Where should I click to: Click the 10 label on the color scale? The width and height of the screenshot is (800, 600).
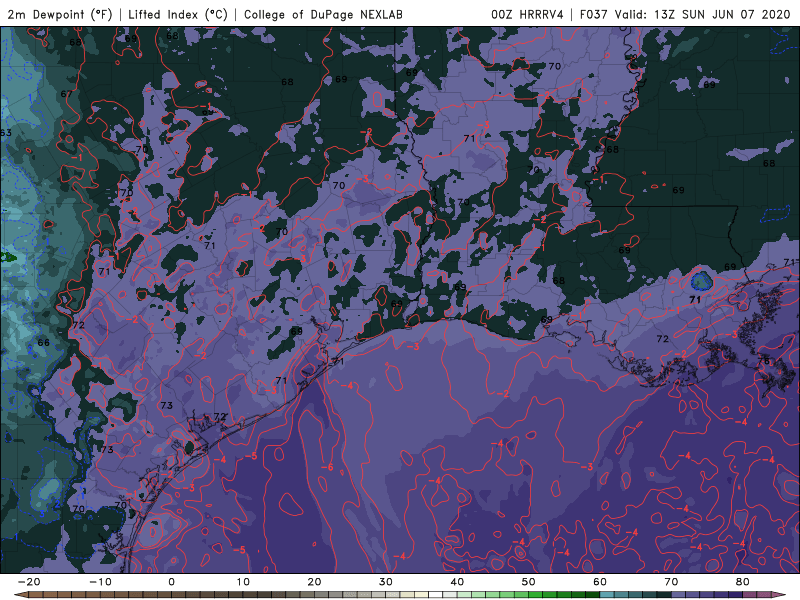(243, 582)
